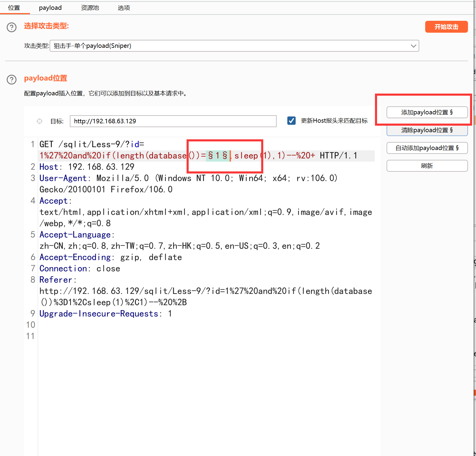Open the 资源池 tab
476x456 pixels.
tap(90, 8)
